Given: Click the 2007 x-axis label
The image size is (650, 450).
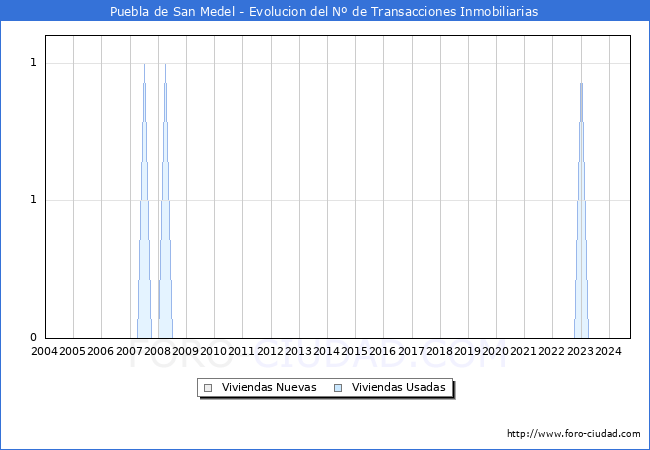Looking at the screenshot, I should [129, 351].
